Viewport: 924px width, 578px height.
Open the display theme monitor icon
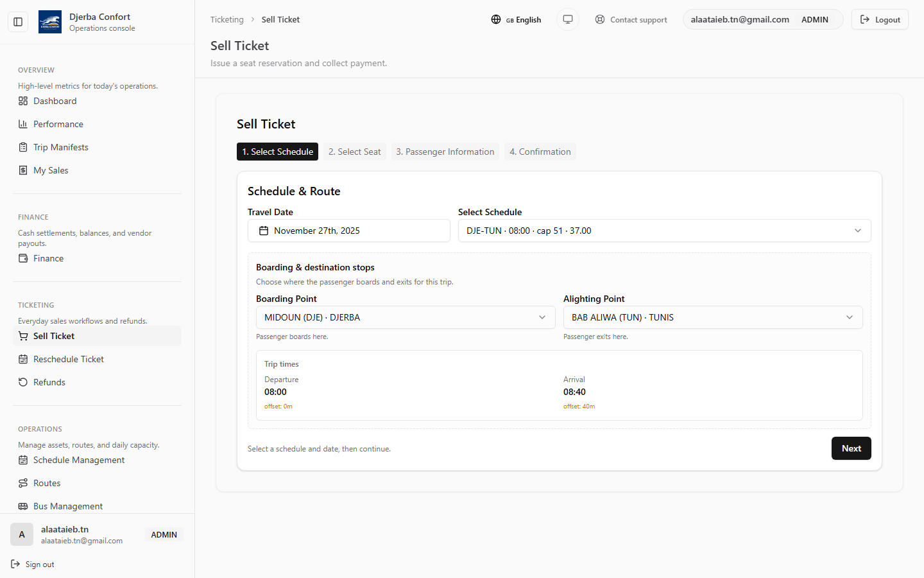pyautogui.click(x=568, y=19)
